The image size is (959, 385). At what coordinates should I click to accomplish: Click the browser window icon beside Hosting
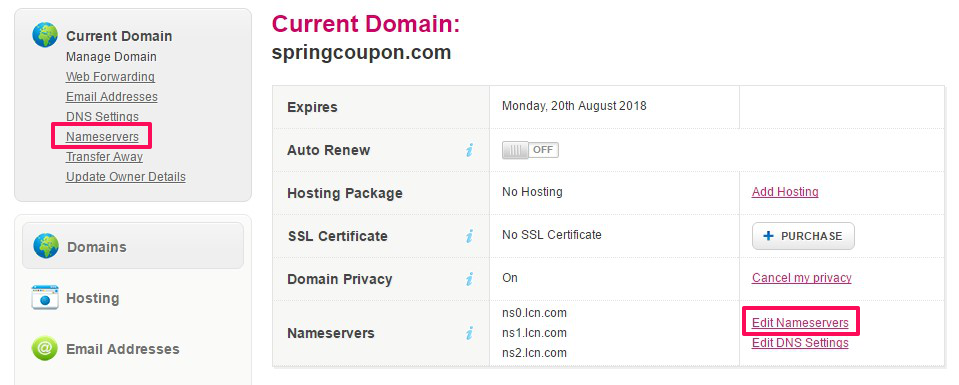click(x=45, y=298)
